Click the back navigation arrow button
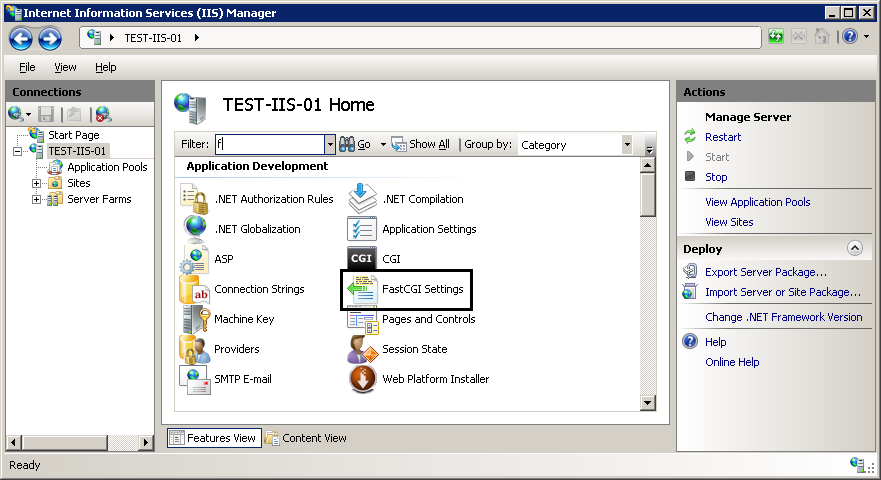Viewport: 881px width, 480px height. pyautogui.click(x=21, y=38)
